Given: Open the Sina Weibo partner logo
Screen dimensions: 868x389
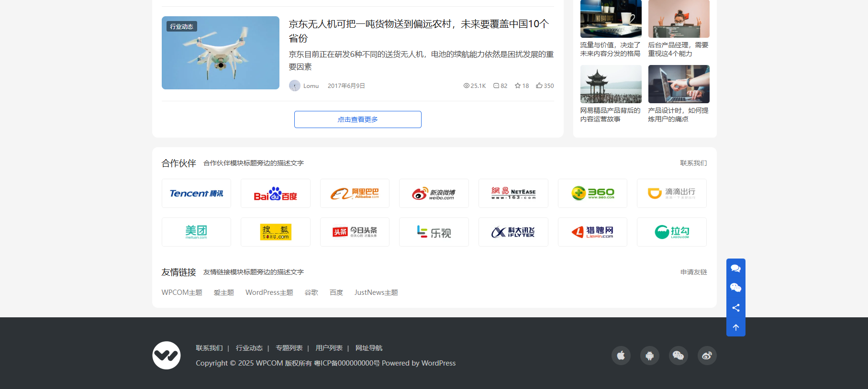Looking at the screenshot, I should pyautogui.click(x=434, y=193).
